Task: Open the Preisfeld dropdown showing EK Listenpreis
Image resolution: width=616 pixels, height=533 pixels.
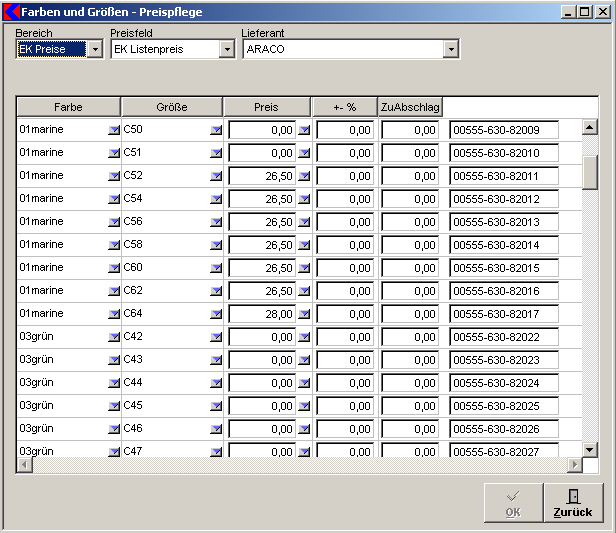Action: [227, 49]
